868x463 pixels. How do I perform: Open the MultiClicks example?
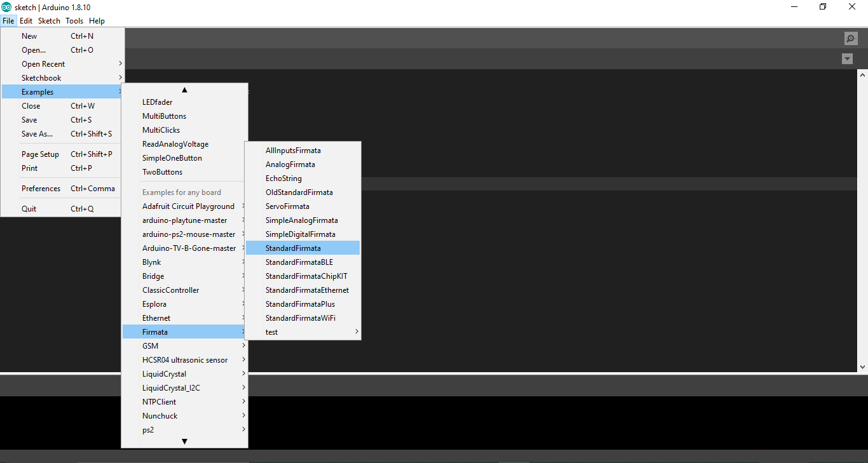pyautogui.click(x=184, y=130)
